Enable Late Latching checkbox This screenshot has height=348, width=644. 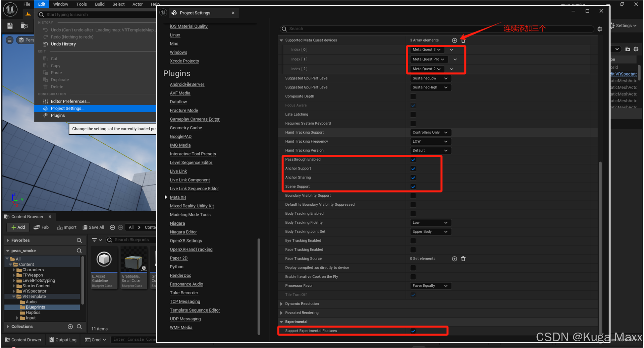pos(413,115)
